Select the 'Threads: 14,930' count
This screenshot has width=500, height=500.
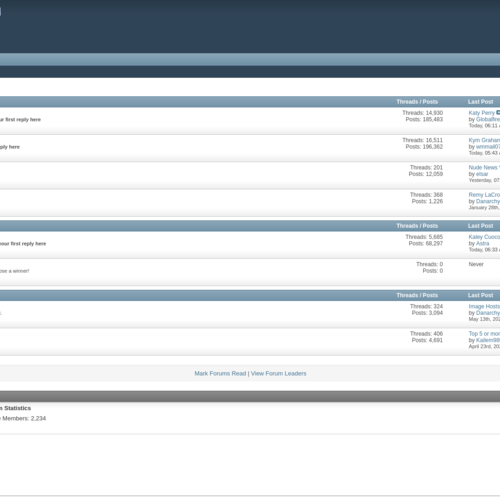coord(422,113)
